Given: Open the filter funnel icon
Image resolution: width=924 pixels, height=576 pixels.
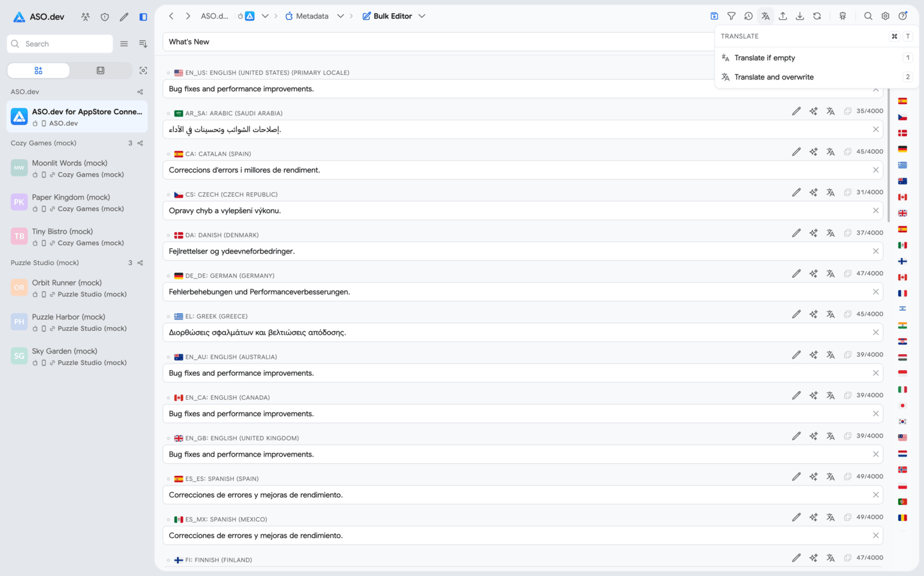Looking at the screenshot, I should pyautogui.click(x=732, y=16).
